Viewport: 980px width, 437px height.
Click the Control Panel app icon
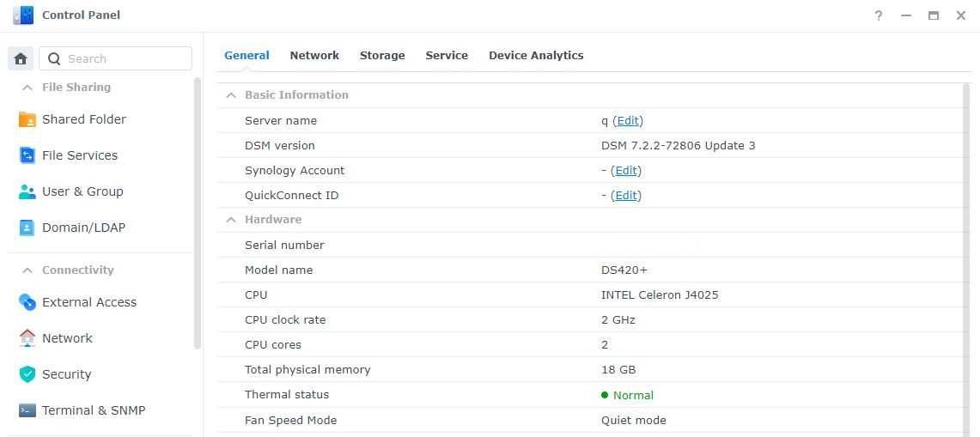click(23, 15)
